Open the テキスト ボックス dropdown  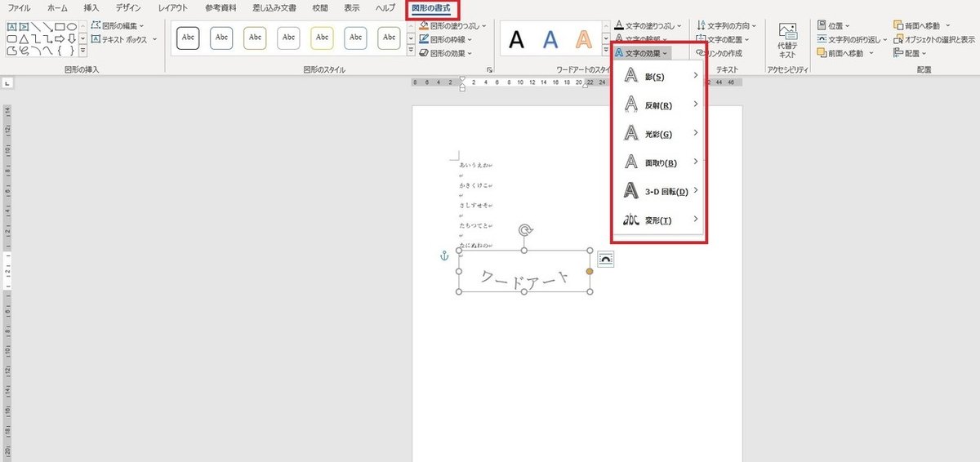pos(123,38)
